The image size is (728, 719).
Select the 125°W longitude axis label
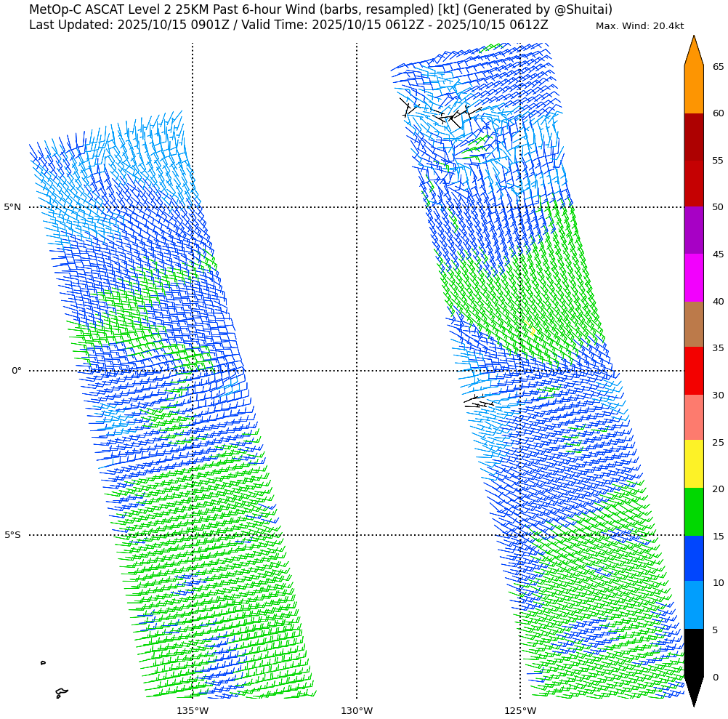[x=520, y=710]
